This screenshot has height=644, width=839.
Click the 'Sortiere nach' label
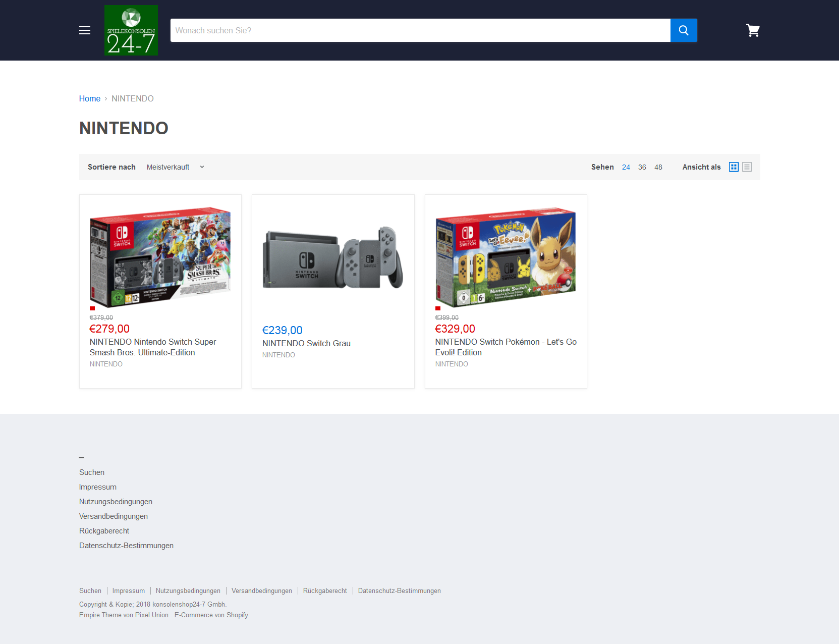click(x=111, y=167)
